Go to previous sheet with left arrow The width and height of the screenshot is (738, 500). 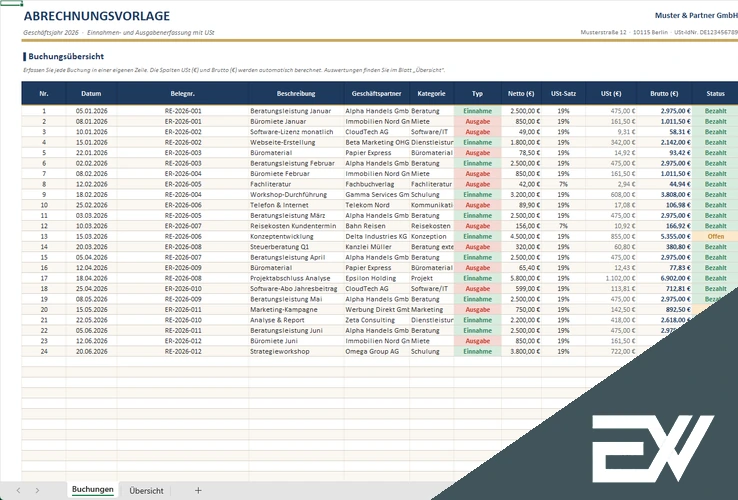(18, 490)
